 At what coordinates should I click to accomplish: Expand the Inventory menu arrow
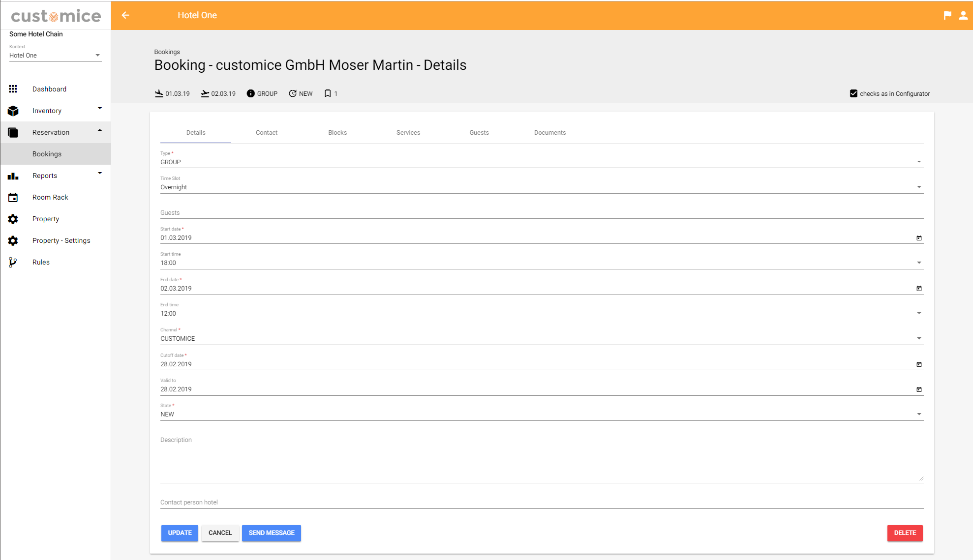[100, 108]
